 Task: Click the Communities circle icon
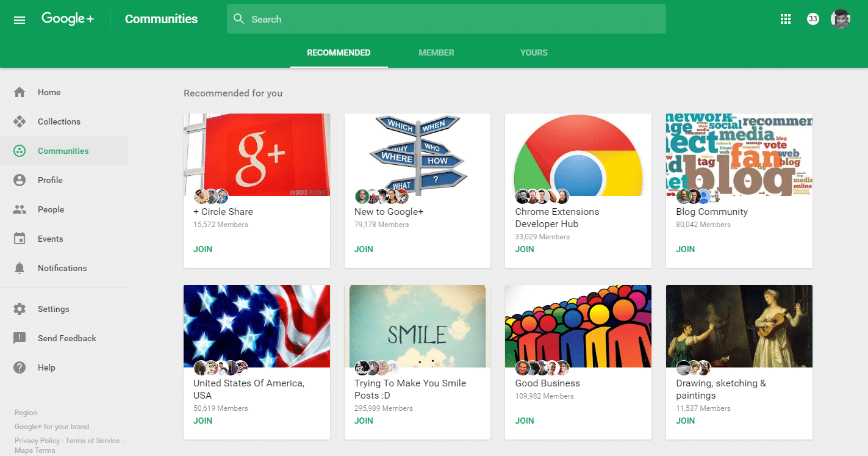20,151
